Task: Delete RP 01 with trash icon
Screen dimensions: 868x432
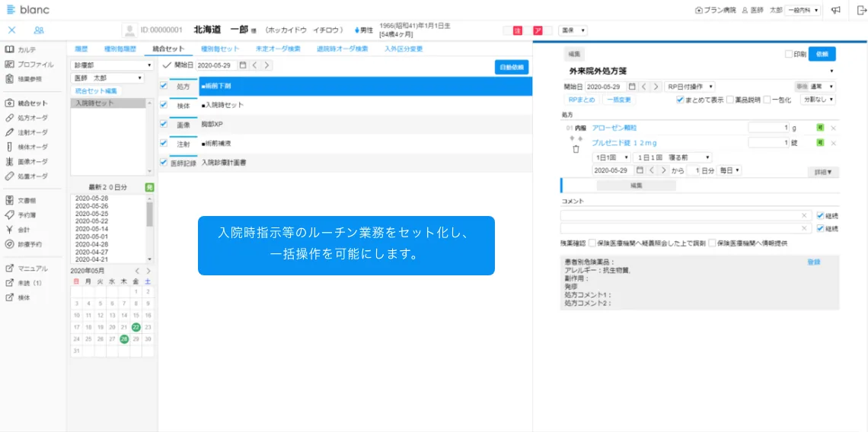Action: click(x=576, y=149)
